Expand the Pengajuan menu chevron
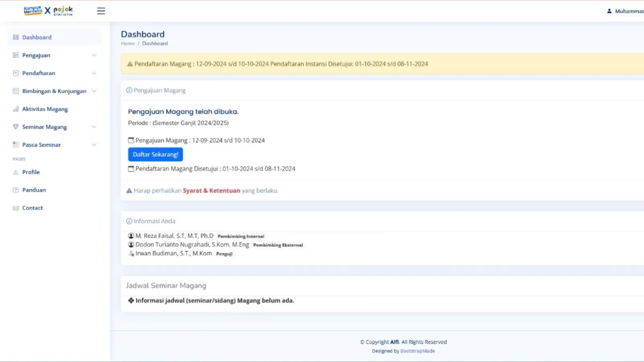The width and height of the screenshot is (644, 362). (94, 55)
